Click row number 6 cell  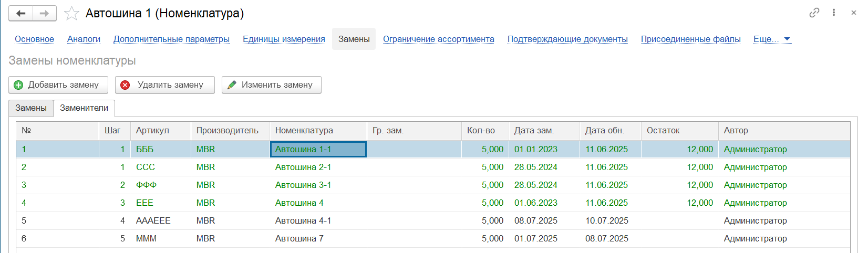pyautogui.click(x=58, y=238)
